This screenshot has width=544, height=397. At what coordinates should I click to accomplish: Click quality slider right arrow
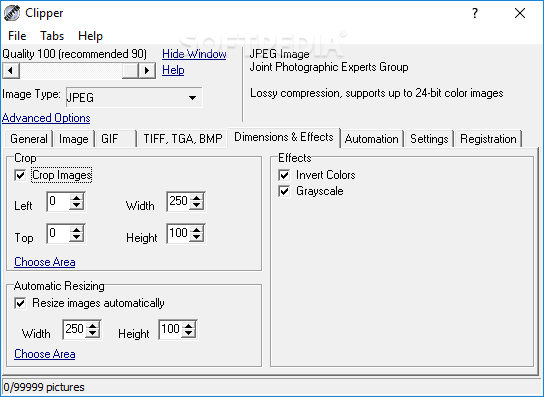[147, 70]
